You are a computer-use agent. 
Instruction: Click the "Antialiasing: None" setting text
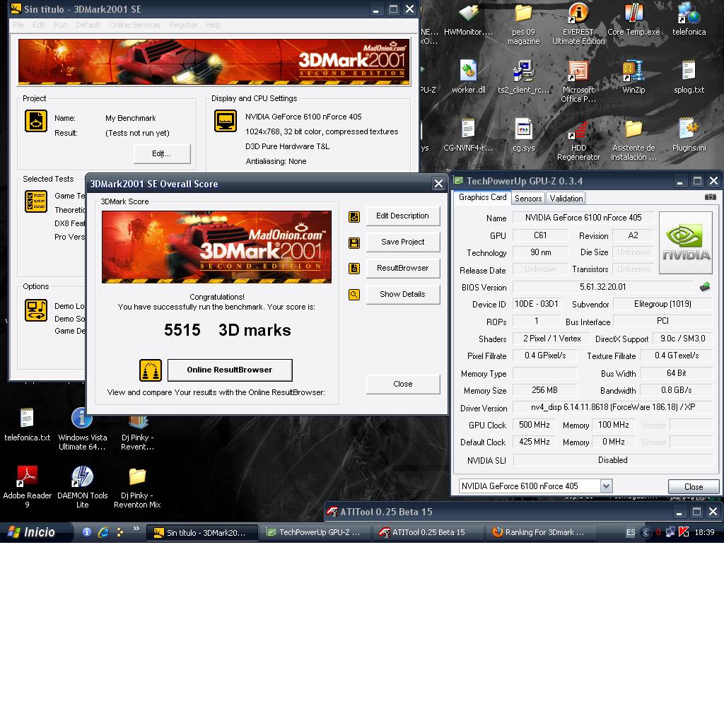276,161
